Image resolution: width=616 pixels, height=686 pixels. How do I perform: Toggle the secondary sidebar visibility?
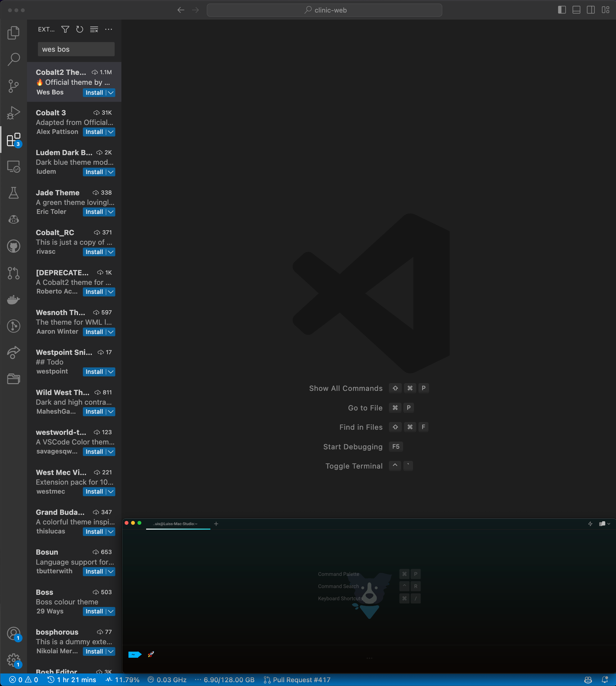[x=591, y=10]
